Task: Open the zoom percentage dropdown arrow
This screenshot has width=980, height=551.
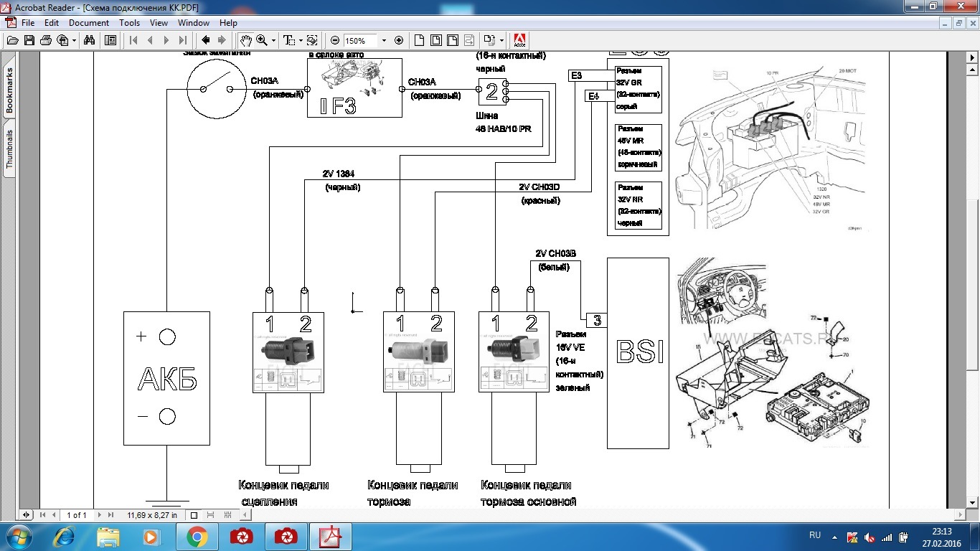Action: click(384, 40)
